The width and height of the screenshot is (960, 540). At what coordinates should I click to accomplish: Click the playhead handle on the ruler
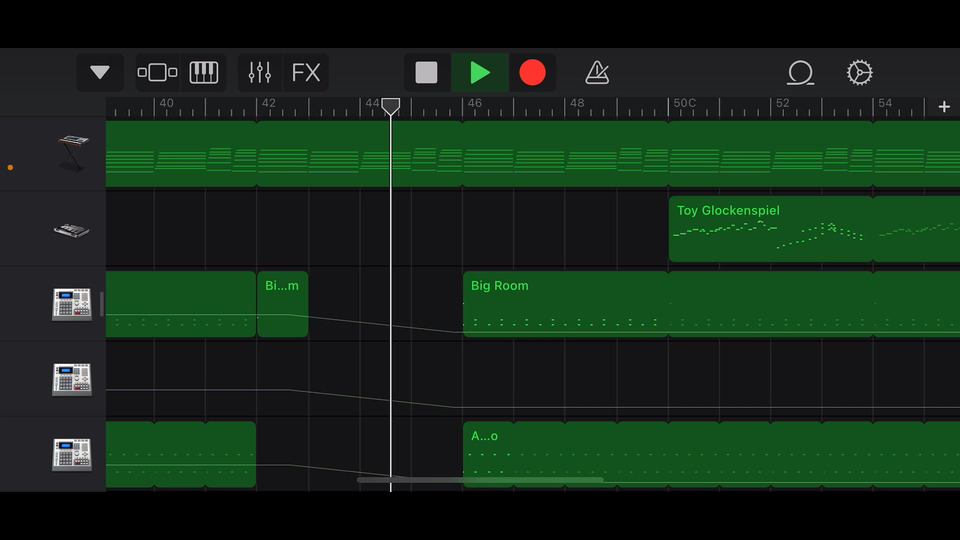pos(391,107)
